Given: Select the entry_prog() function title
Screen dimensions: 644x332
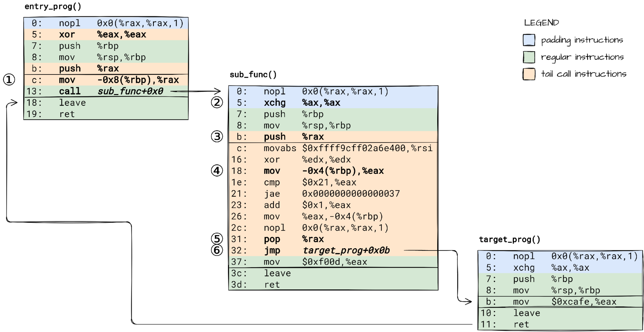Looking at the screenshot, I should tap(53, 6).
